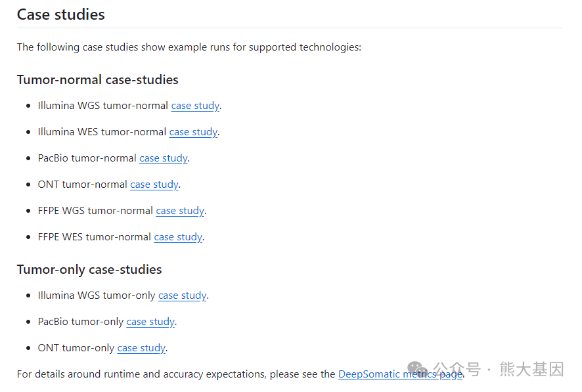Open the Illumina WES tumor-normal case study link
The height and width of the screenshot is (392, 582).
tap(193, 132)
